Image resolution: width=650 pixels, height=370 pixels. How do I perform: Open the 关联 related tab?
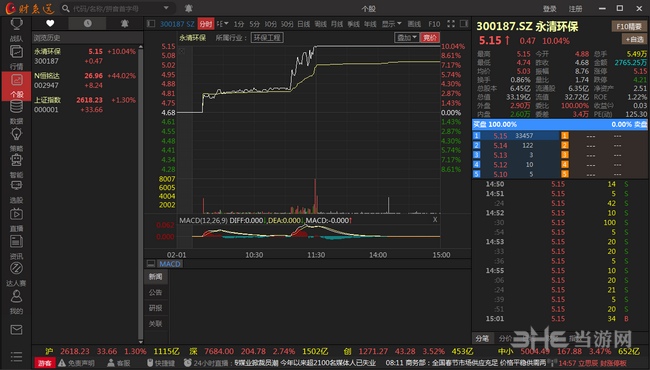(x=155, y=324)
